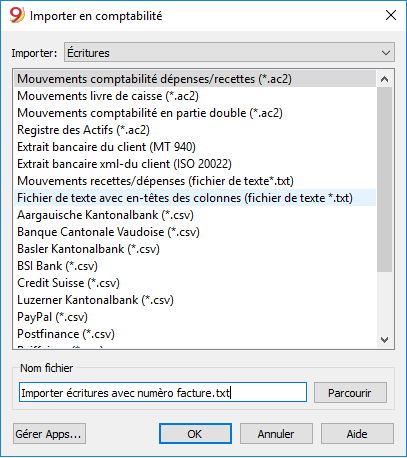The image size is (407, 458).
Task: Select Fichier de texte avec en-têtes des colonnes
Action: tap(195, 198)
